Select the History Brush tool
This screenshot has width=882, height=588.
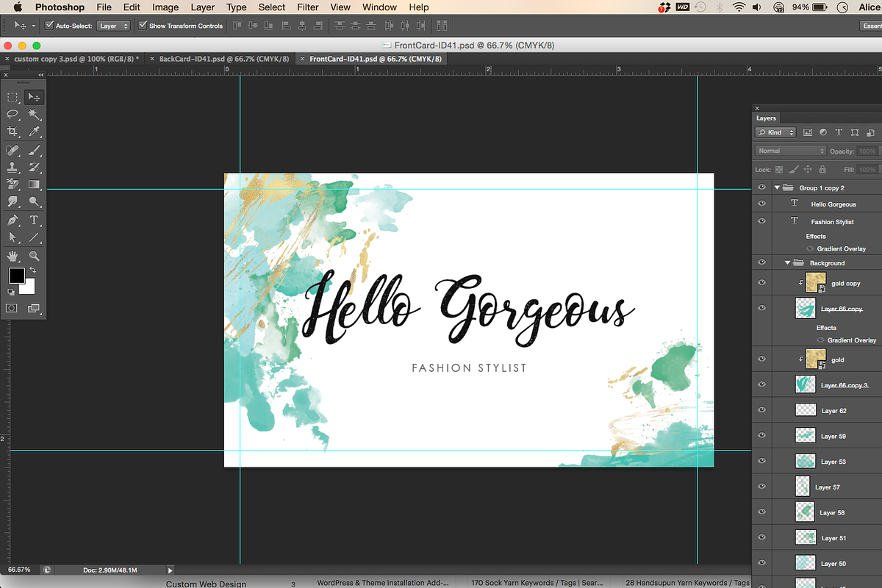click(x=34, y=167)
